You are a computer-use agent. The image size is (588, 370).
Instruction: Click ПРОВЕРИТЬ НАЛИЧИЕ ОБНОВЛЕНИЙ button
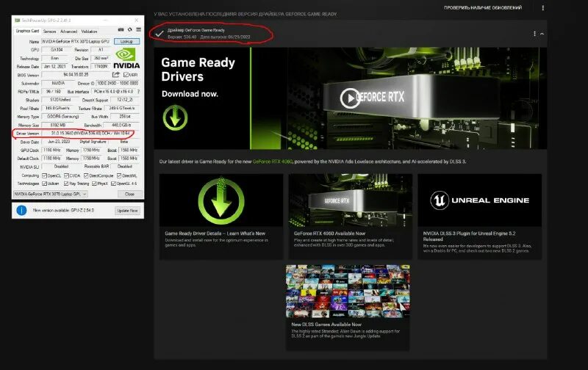pyautogui.click(x=483, y=8)
